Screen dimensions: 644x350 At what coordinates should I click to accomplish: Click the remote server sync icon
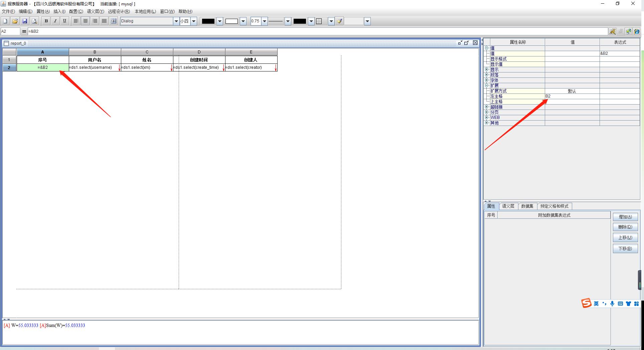629,31
